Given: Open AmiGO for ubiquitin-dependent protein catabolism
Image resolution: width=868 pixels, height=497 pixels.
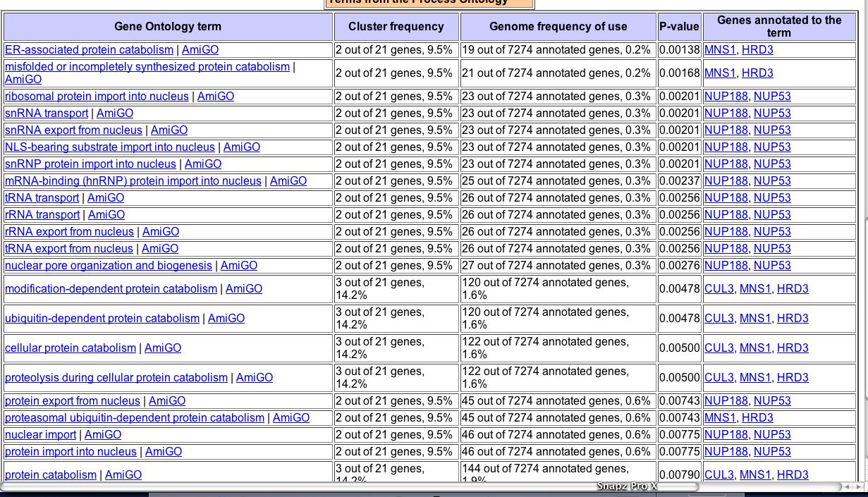Looking at the screenshot, I should coord(226,319).
